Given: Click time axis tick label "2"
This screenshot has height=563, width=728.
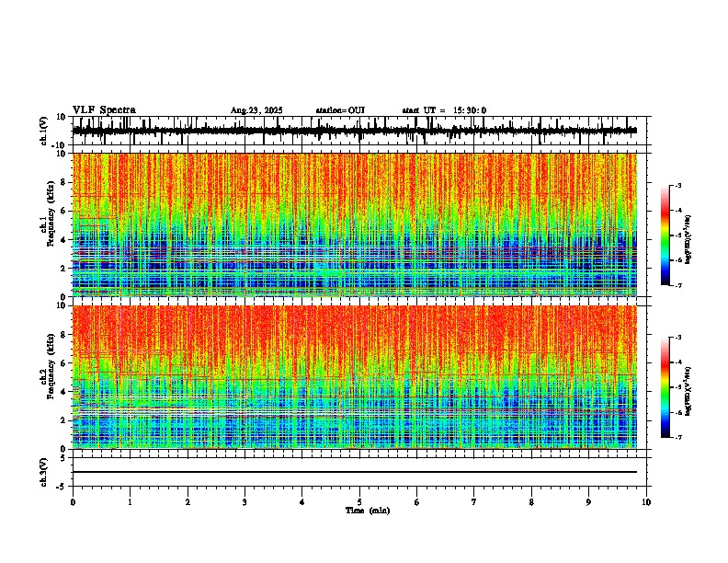Looking at the screenshot, I should [188, 502].
